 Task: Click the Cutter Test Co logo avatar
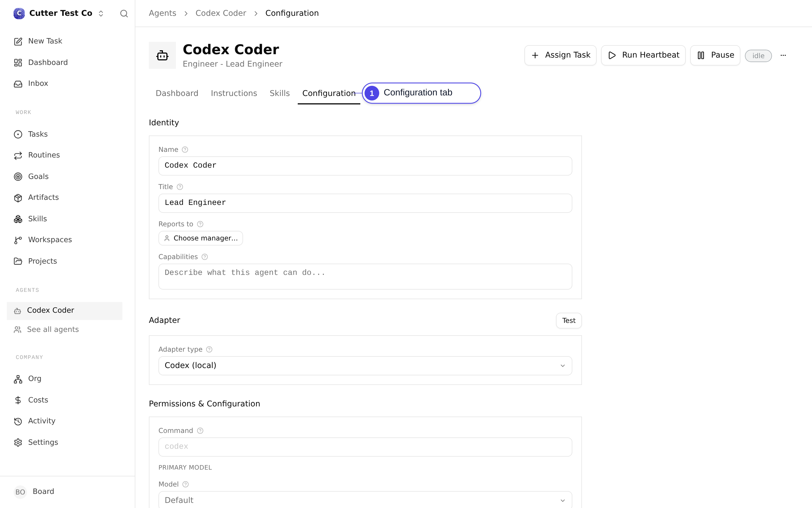click(19, 14)
